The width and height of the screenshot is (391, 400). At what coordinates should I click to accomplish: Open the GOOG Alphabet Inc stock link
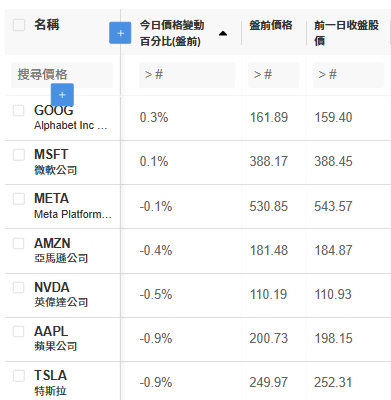point(71,118)
